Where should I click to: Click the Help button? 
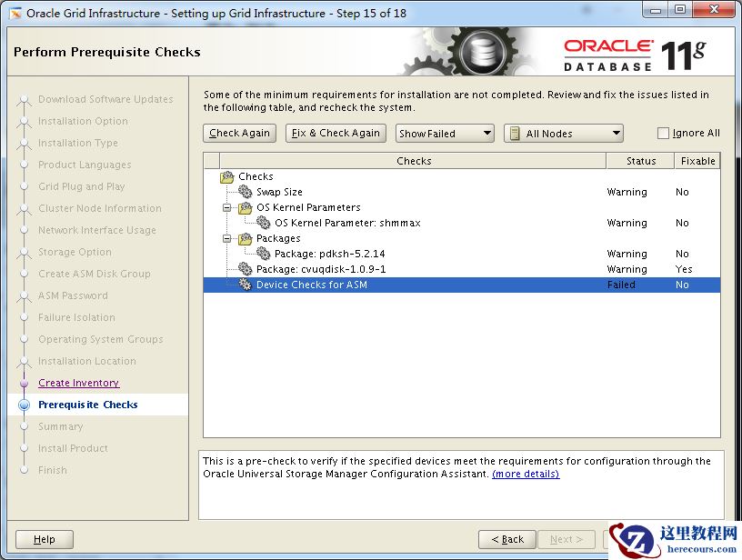tap(45, 539)
